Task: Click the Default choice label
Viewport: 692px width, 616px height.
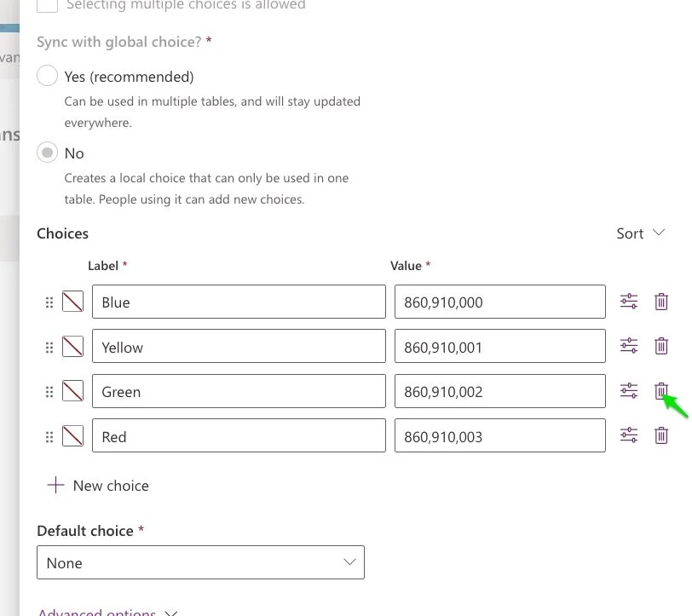Action: (x=85, y=531)
